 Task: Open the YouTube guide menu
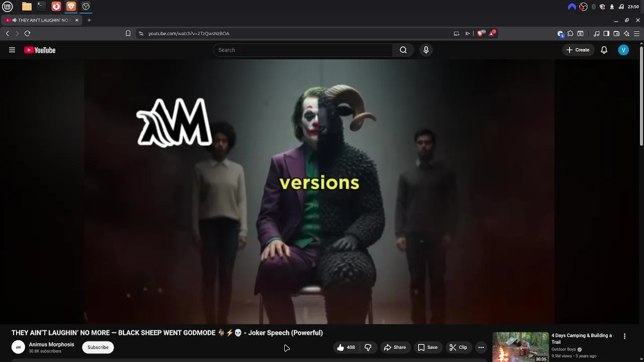12,50
